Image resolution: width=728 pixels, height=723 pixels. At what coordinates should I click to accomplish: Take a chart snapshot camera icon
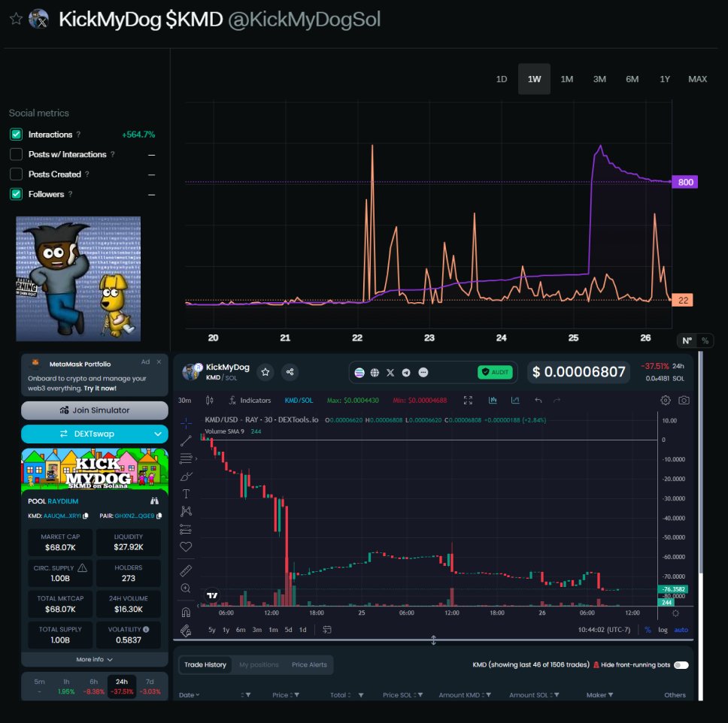point(684,400)
